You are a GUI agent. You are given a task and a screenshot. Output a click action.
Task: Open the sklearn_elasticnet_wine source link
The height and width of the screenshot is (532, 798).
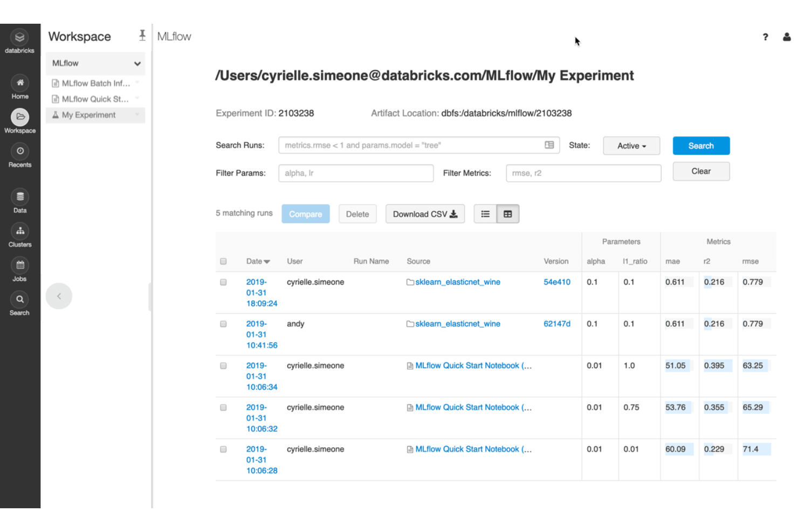(x=457, y=281)
